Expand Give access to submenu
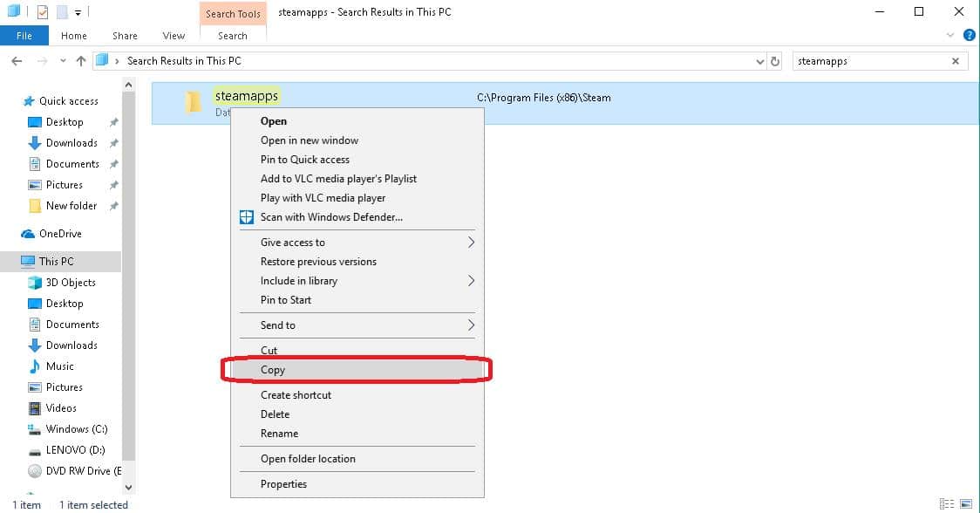980x513 pixels. pos(357,243)
